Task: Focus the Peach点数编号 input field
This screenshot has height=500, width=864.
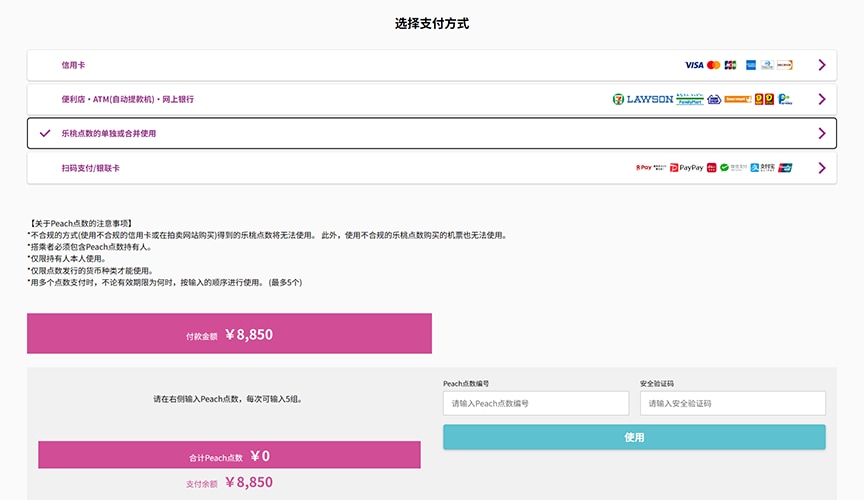Action: click(536, 403)
